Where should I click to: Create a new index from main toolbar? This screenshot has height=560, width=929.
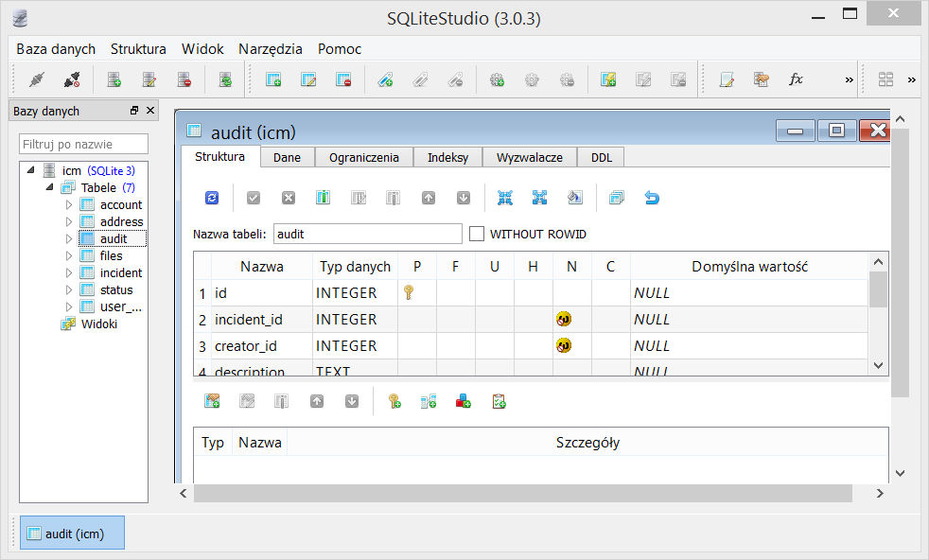pyautogui.click(x=385, y=79)
